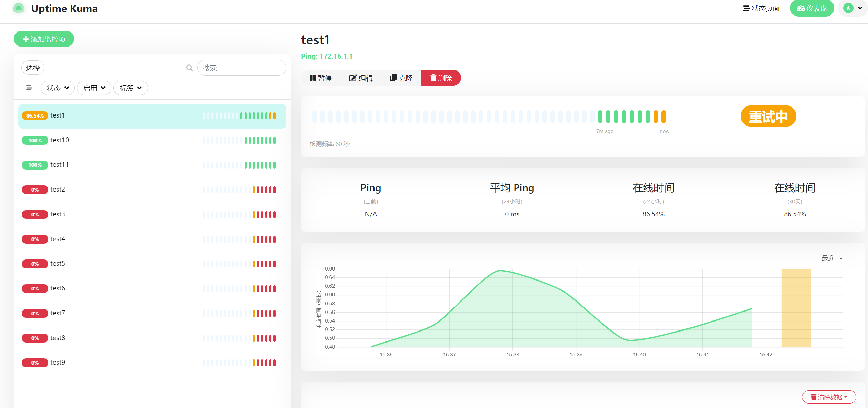The width and height of the screenshot is (868, 408).
Task: Open the user avatar A dropdown
Action: [853, 8]
